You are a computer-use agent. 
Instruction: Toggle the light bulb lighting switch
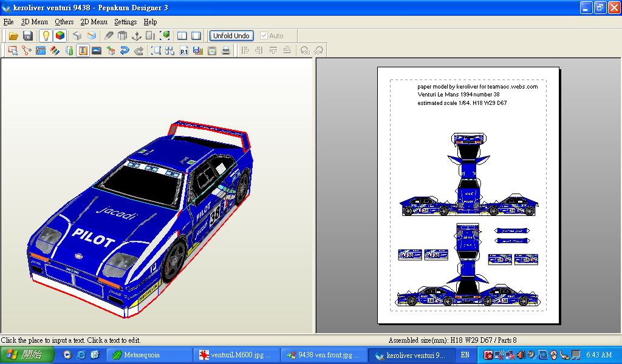pyautogui.click(x=46, y=36)
